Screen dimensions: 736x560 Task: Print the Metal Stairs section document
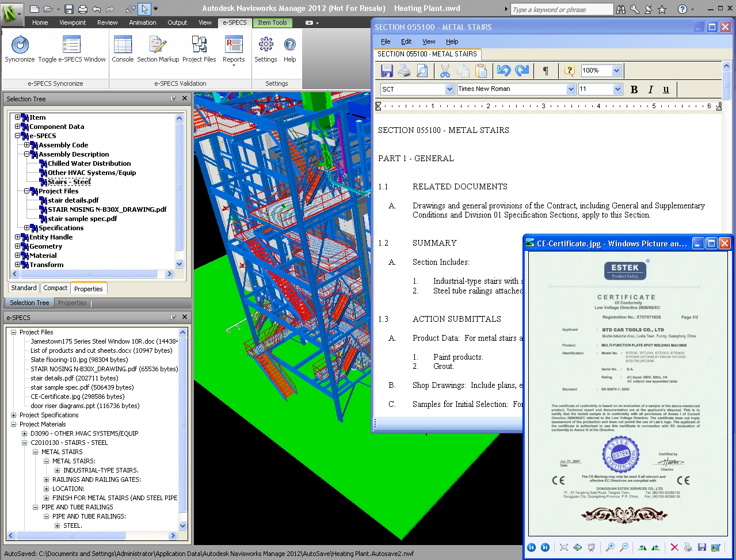tap(405, 71)
